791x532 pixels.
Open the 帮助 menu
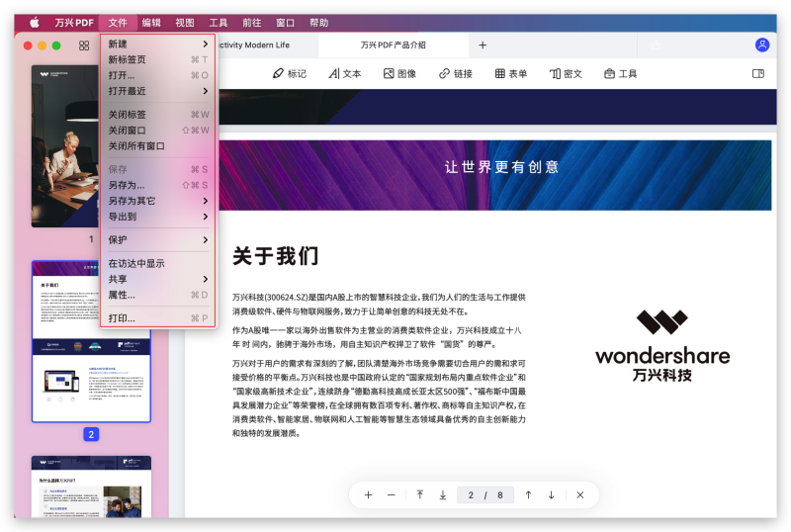[x=318, y=23]
